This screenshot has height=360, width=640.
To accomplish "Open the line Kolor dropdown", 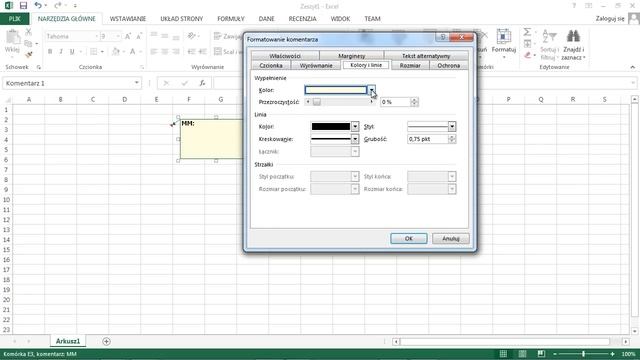I will point(355,127).
